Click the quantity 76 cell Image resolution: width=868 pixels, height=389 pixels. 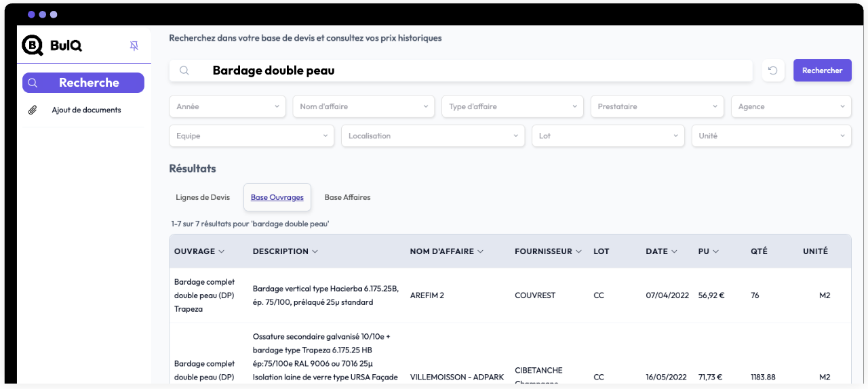point(755,295)
